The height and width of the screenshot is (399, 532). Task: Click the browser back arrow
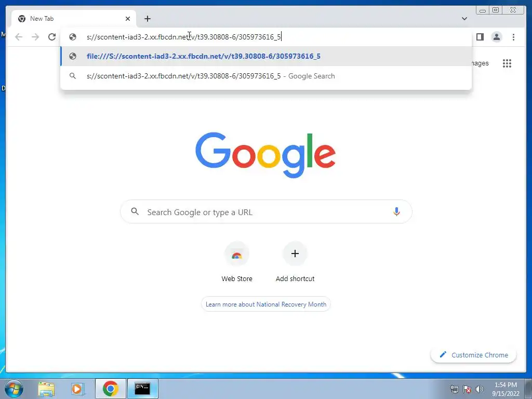[x=19, y=37]
